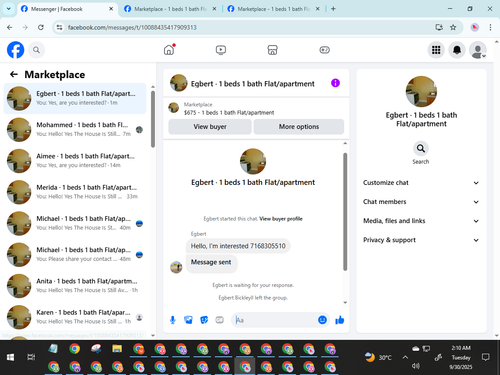Click the attach photo icon

[188, 320]
